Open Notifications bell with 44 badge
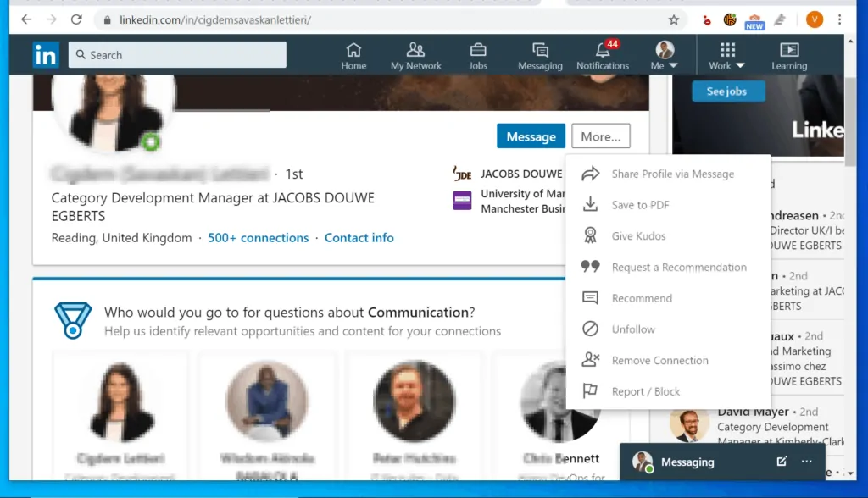 click(x=603, y=57)
